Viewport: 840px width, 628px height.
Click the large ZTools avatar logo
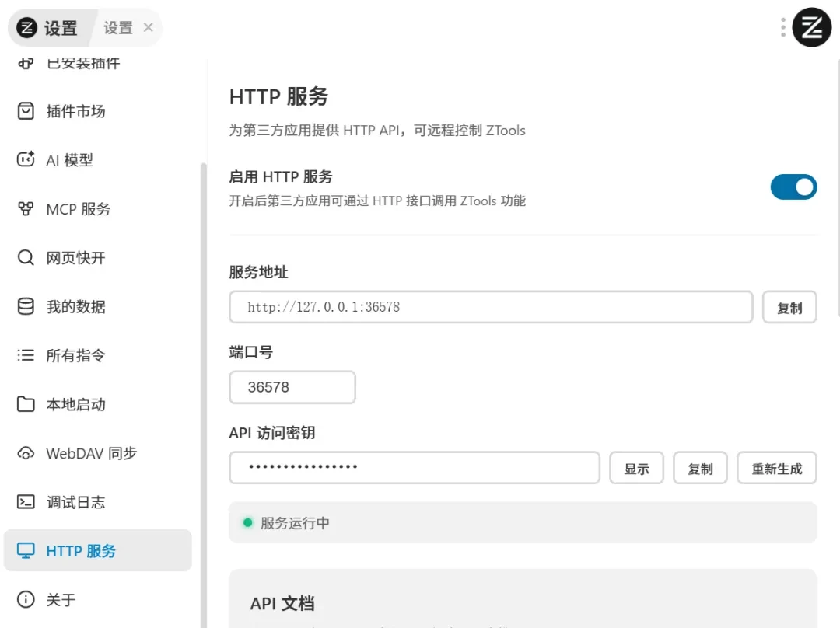click(811, 27)
